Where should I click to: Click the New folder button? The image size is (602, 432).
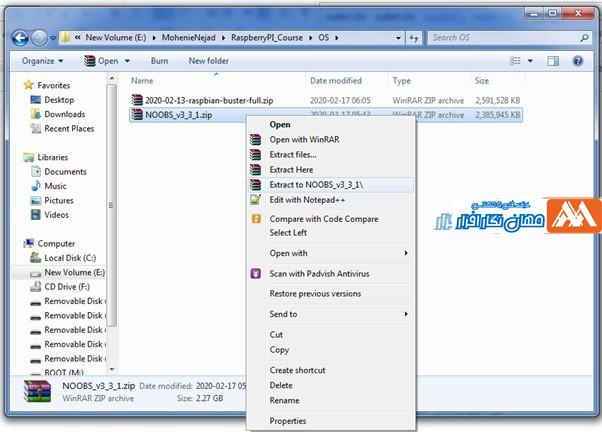point(208,61)
